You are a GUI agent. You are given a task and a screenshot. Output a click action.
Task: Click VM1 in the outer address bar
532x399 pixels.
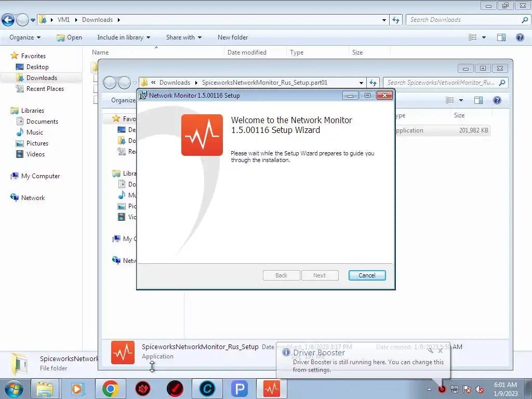(x=63, y=20)
